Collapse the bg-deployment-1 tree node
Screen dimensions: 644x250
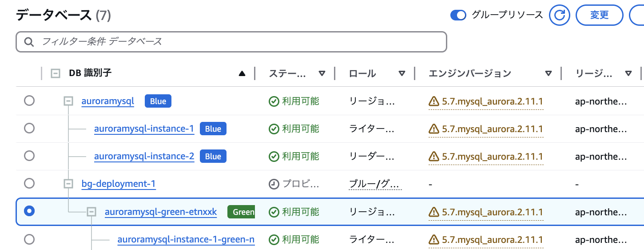68,184
